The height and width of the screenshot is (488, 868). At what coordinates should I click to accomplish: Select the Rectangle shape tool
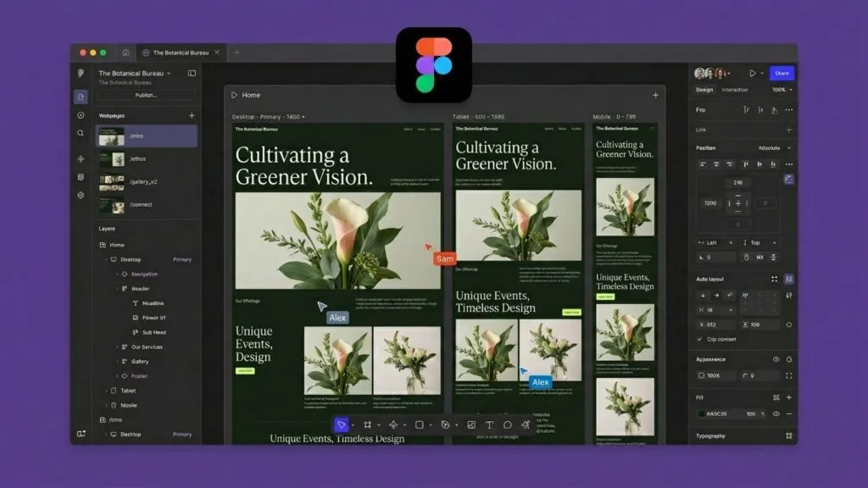point(419,425)
